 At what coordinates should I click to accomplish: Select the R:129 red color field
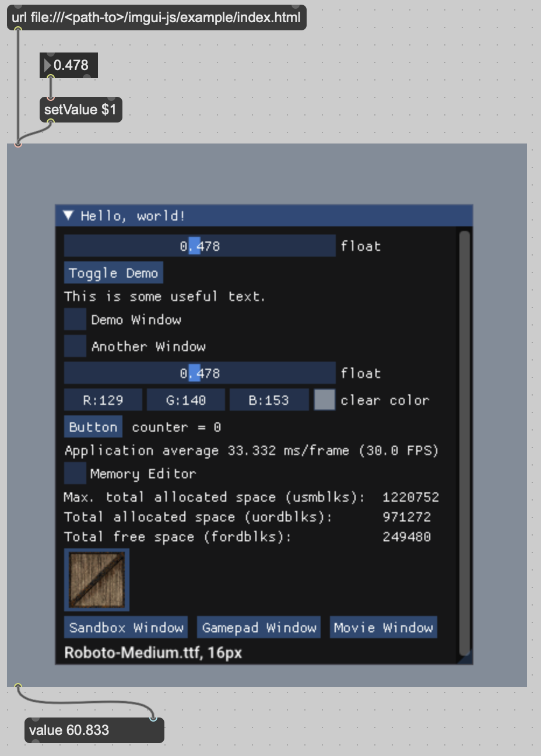point(103,400)
